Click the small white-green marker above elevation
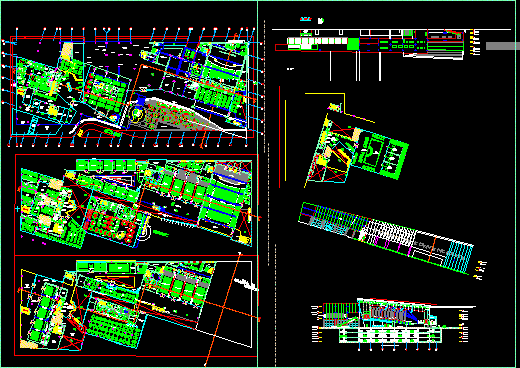Viewport: 520px width, 368px height. pyautogui.click(x=320, y=21)
